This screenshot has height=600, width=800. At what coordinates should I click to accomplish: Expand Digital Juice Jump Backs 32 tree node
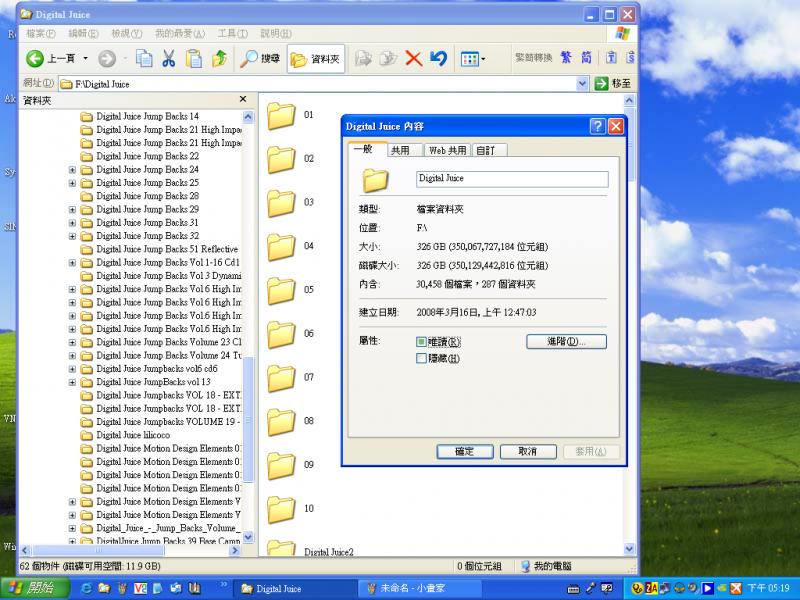72,236
